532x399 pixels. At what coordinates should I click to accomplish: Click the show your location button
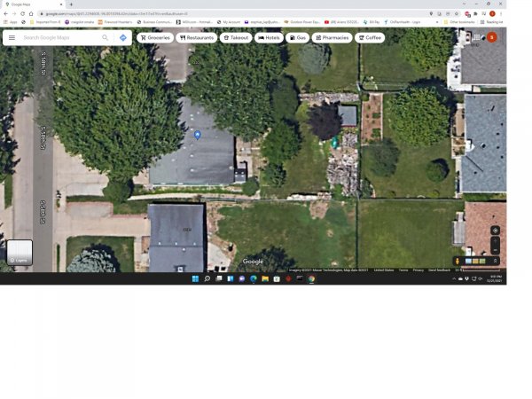[495, 230]
